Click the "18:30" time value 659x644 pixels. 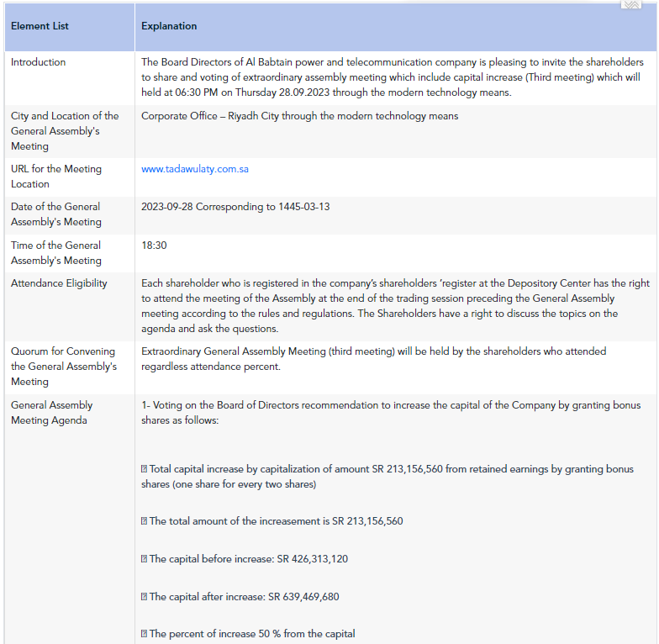(x=154, y=245)
